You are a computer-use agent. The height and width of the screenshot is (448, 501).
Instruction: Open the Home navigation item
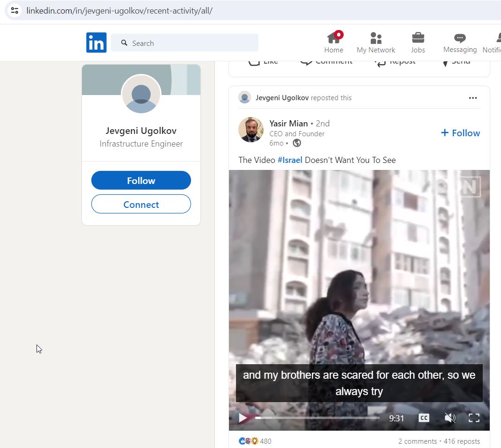[x=333, y=42]
